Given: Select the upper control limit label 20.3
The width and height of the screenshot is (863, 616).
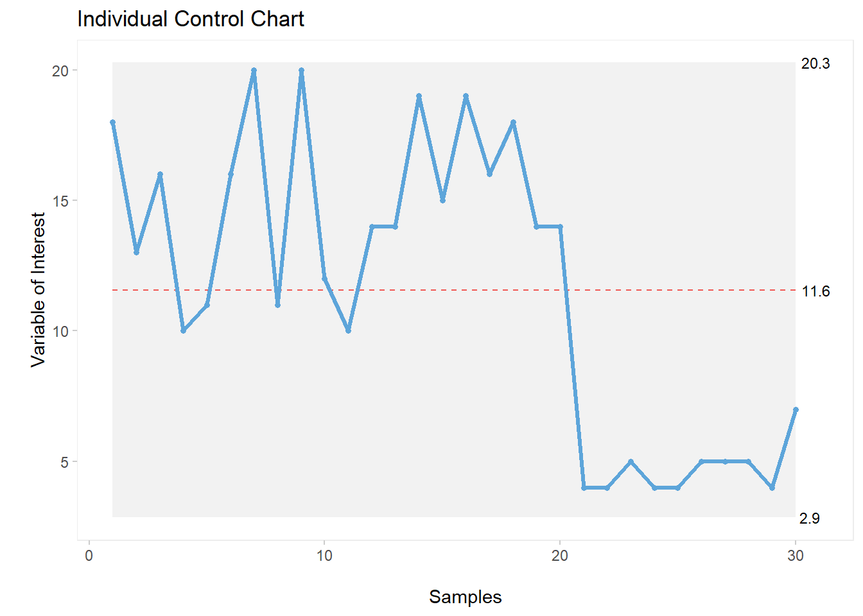Looking at the screenshot, I should point(815,64).
